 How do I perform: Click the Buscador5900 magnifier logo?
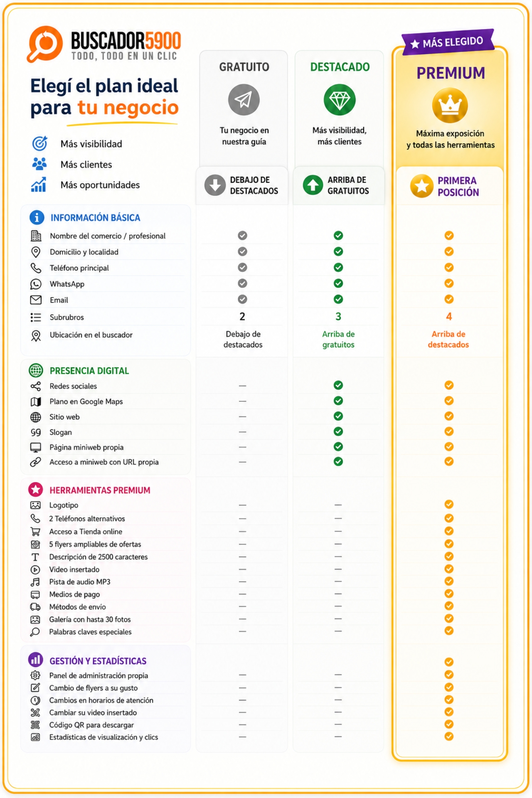point(45,44)
